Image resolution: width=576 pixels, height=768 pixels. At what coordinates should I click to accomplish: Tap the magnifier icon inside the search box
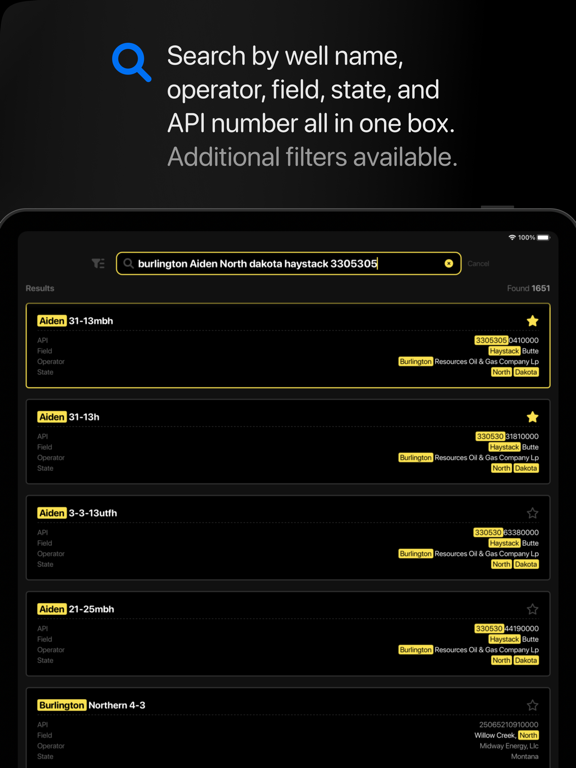point(128,264)
